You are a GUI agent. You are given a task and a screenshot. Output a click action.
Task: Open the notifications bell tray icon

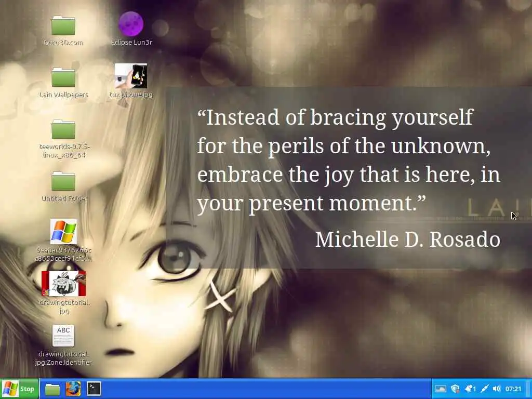[470, 389]
